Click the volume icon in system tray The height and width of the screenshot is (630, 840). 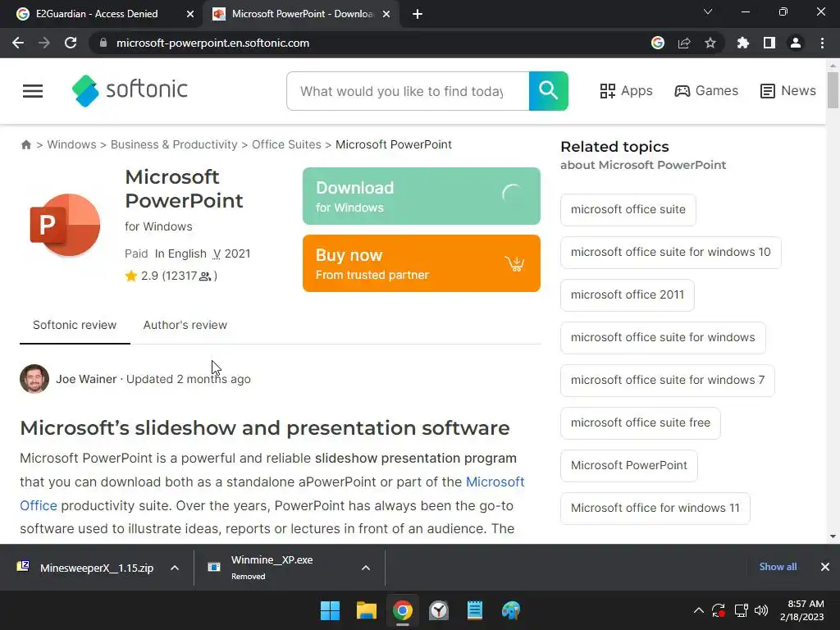click(761, 610)
